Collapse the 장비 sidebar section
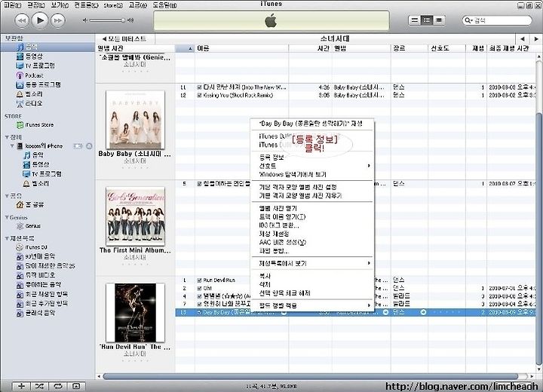Image resolution: width=543 pixels, height=392 pixels. click(x=7, y=137)
